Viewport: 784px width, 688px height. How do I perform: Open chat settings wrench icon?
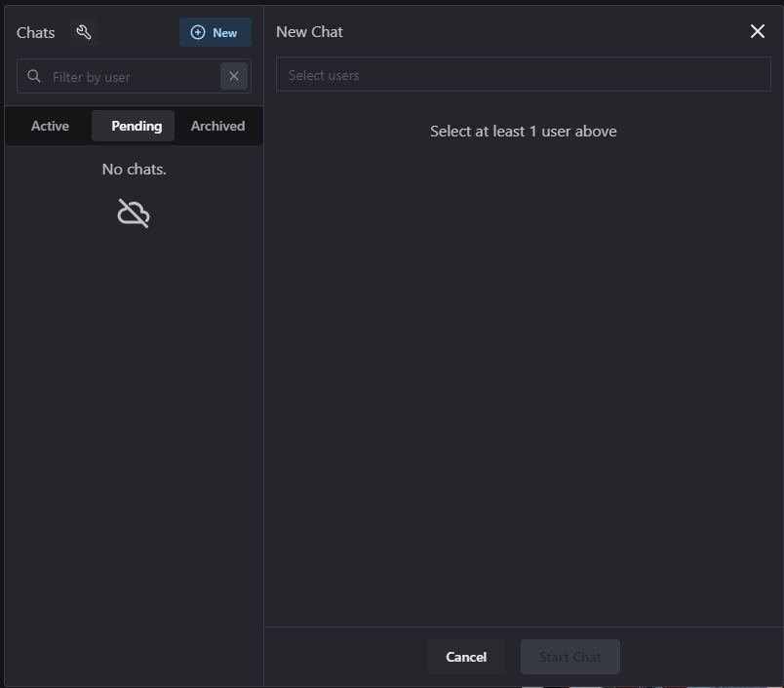tap(84, 32)
